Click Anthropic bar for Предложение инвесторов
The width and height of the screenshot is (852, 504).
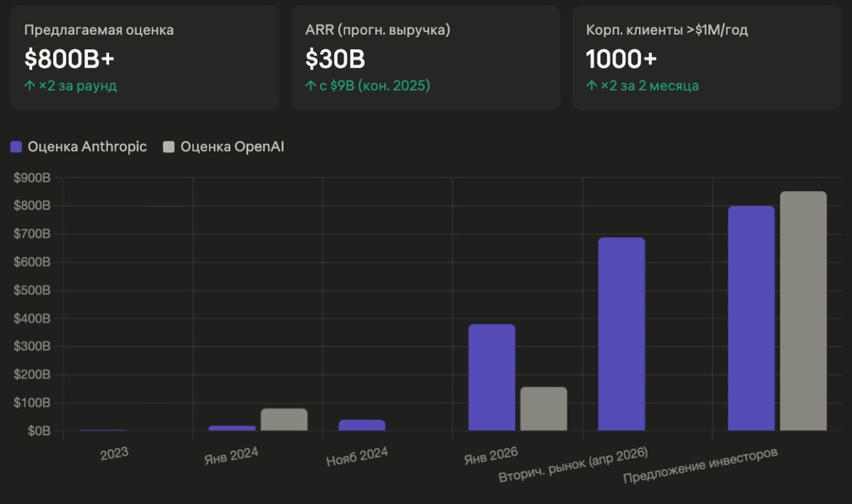(752, 318)
